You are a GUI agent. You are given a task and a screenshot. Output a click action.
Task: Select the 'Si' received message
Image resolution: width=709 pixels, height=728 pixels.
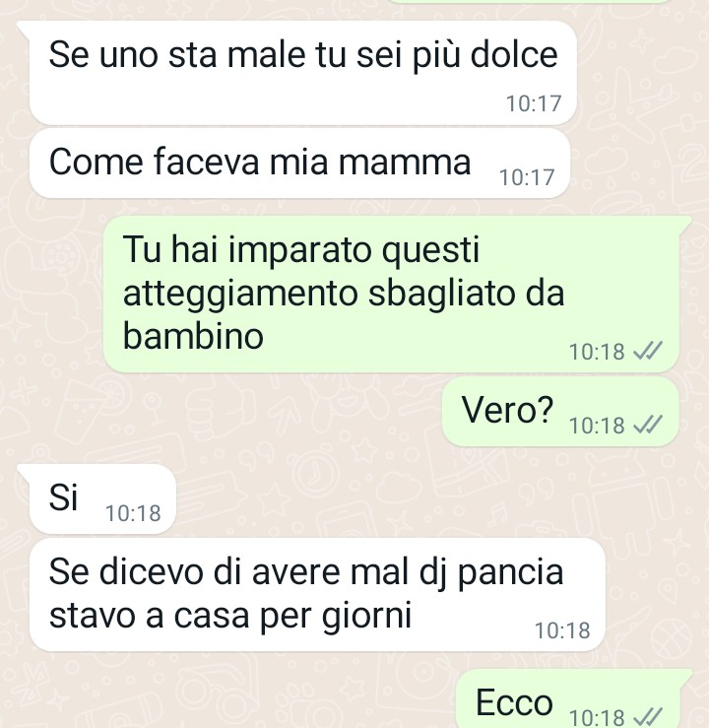click(x=102, y=498)
